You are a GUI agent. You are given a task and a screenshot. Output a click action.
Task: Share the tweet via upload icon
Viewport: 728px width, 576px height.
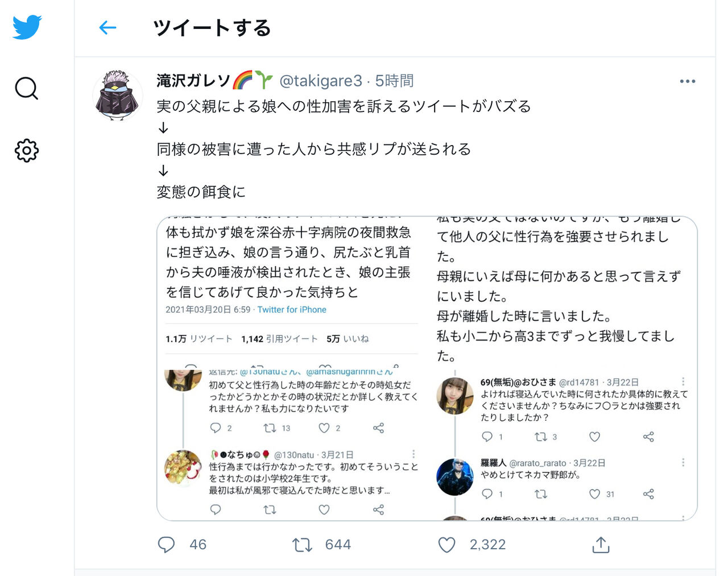[601, 545]
